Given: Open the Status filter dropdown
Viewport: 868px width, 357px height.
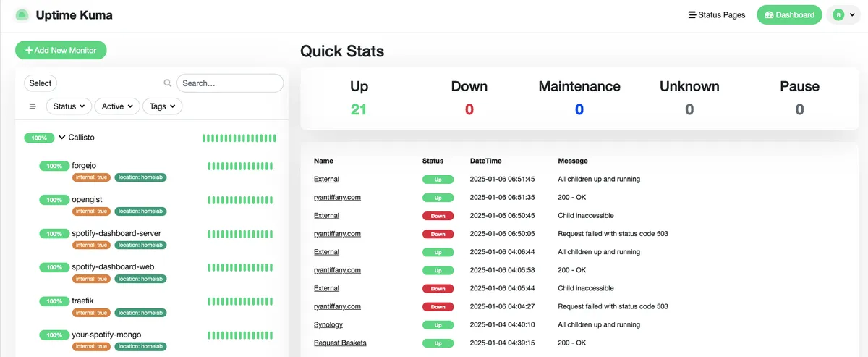Looking at the screenshot, I should coord(69,106).
